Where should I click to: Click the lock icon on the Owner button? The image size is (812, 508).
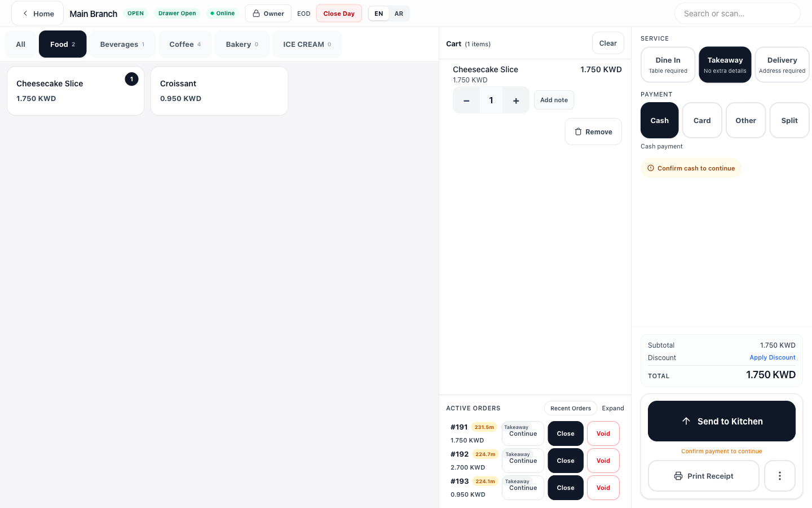256,13
